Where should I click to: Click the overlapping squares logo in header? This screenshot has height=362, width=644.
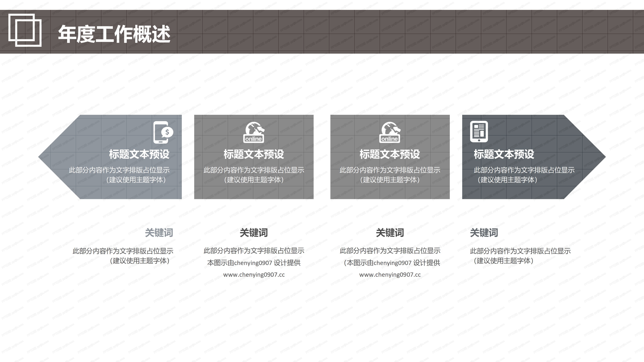(25, 30)
